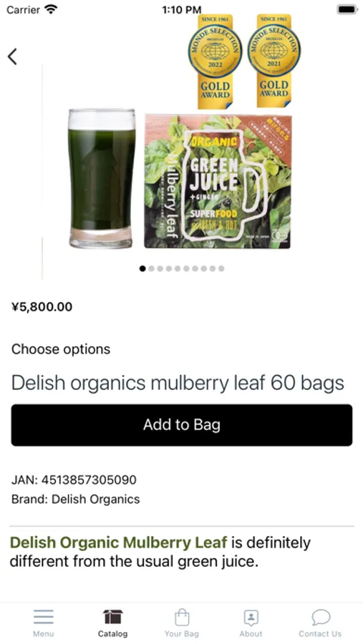Tap the Wi-Fi status icon
Image resolution: width=363 pixels, height=644 pixels.
(x=51, y=9)
